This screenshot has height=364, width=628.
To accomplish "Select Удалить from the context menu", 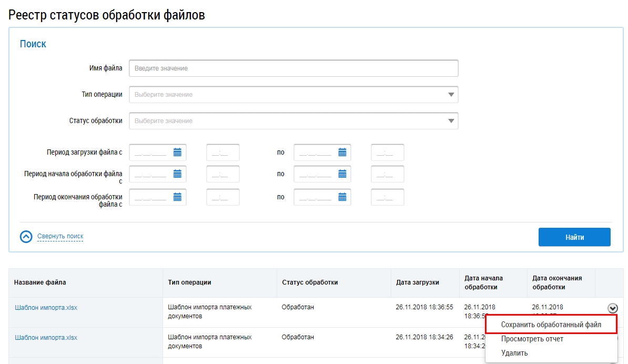I will [514, 353].
